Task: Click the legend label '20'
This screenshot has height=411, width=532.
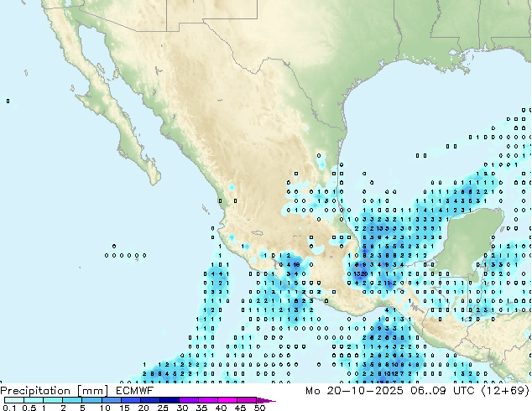Action: coord(143,408)
